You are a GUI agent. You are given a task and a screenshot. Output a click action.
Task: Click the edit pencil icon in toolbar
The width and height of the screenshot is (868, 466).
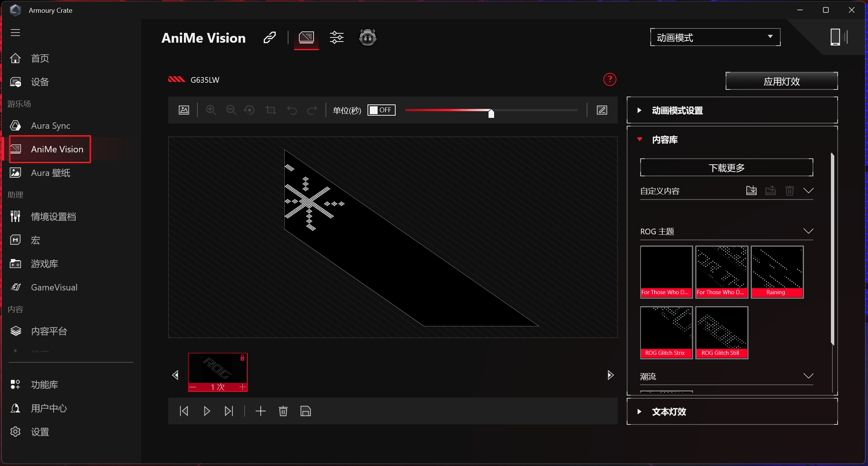602,110
